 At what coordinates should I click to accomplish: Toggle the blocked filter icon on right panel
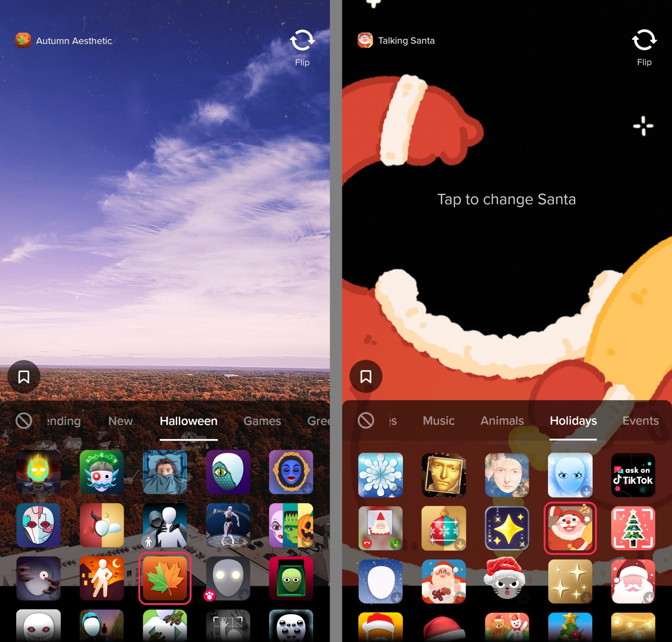[x=366, y=421]
